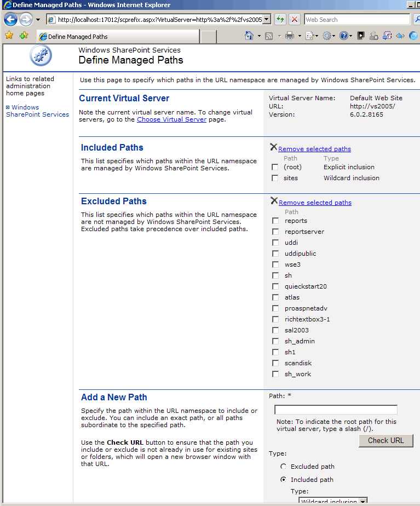Tick the sh excluded path checkbox
Screen dimensions: 420x506
click(275, 275)
